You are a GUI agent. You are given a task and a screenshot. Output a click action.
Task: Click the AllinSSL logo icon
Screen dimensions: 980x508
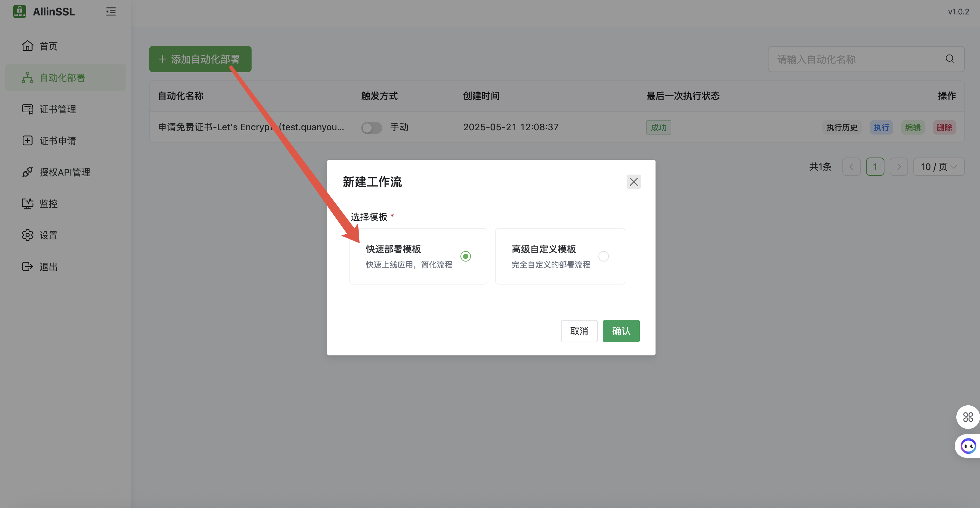[x=19, y=11]
